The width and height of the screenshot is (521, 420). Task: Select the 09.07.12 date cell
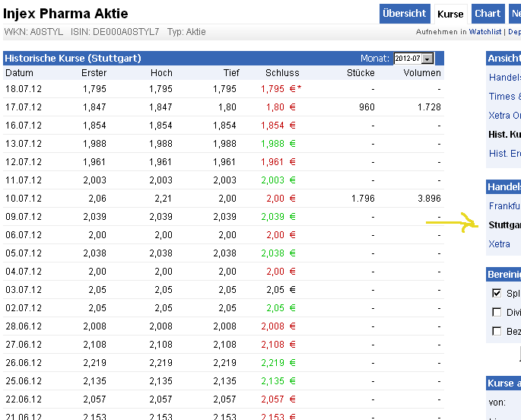pyautogui.click(x=24, y=217)
